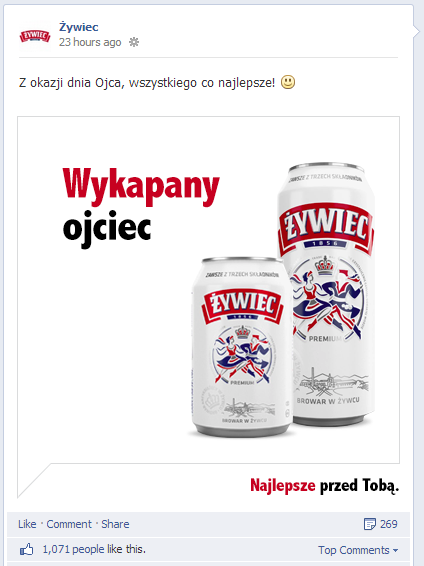Click the smiley emoticon in post text

288,82
